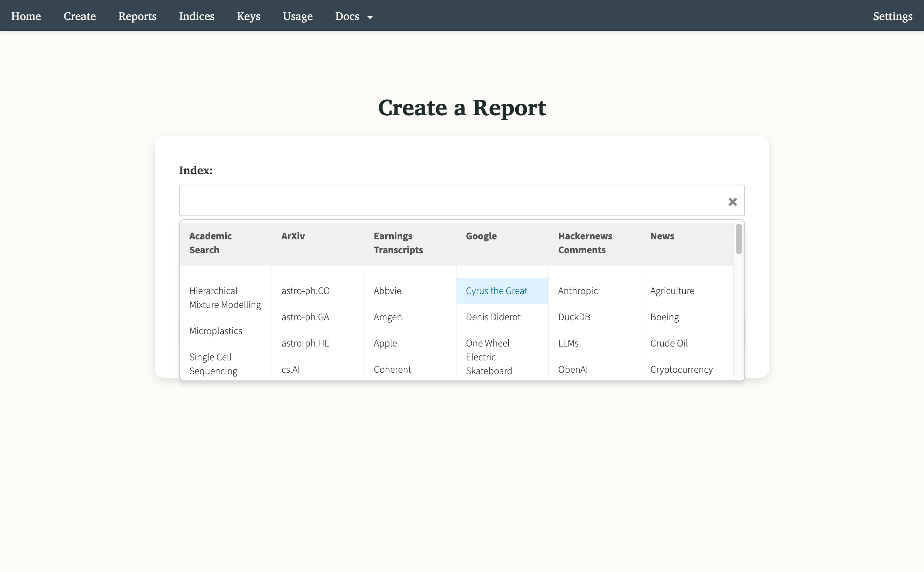This screenshot has height=572, width=924.
Task: Select Microplastics under Academic Search
Action: point(216,331)
